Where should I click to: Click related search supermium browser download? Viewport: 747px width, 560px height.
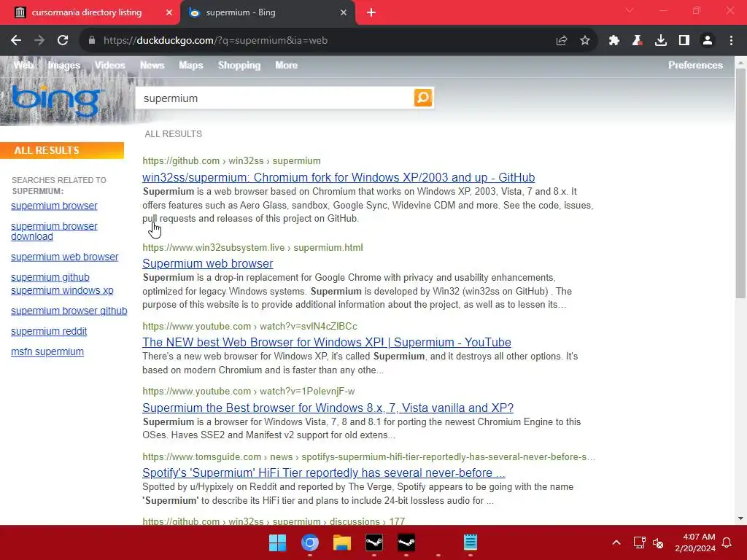click(x=54, y=231)
